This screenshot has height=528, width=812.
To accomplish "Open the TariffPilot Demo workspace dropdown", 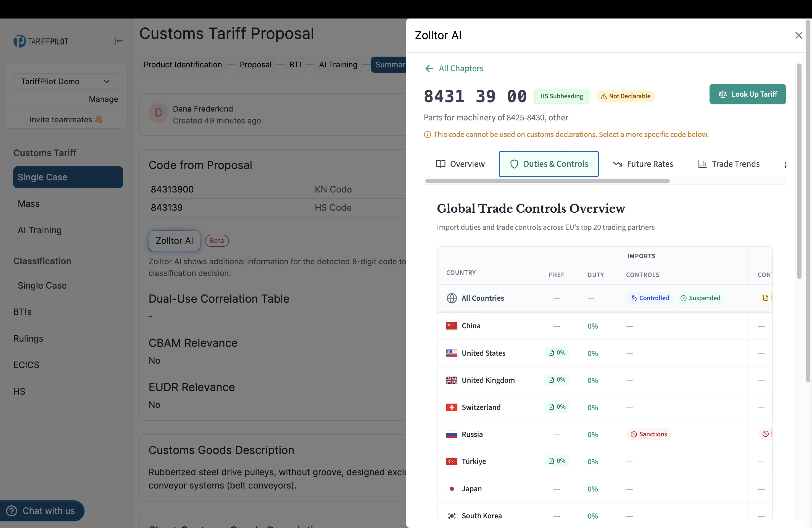I will coord(66,81).
